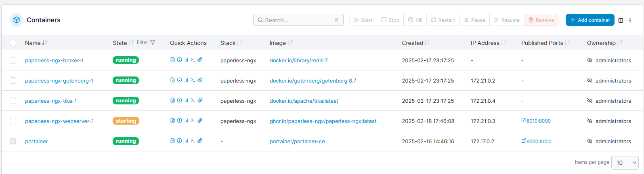Focus the containers Search field
This screenshot has width=644, height=174.
click(298, 20)
